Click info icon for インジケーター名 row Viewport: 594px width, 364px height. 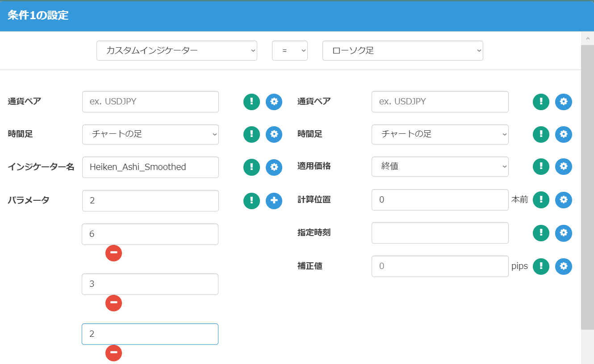(x=251, y=167)
